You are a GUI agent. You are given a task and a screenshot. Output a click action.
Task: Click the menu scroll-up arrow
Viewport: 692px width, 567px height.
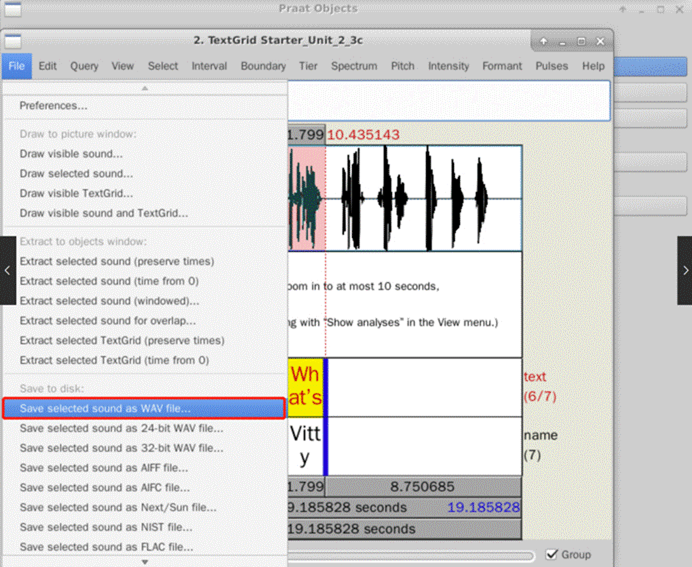pyautogui.click(x=145, y=89)
